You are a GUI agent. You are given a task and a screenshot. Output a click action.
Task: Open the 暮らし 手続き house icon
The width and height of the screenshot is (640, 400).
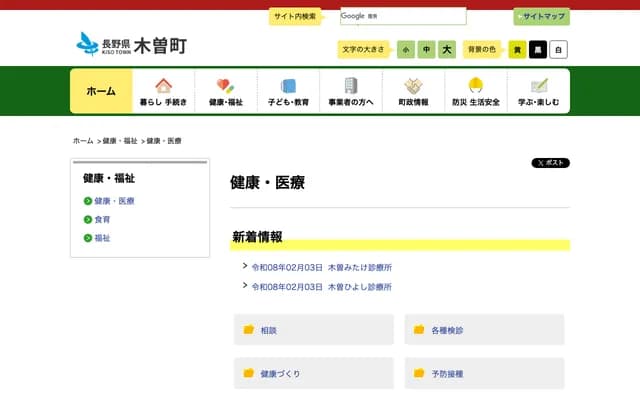tap(163, 86)
